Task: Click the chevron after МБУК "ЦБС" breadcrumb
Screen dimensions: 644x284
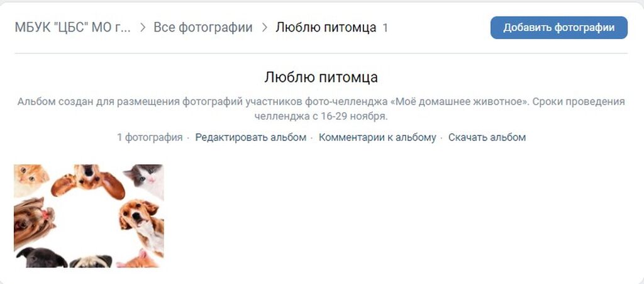Action: coord(143,28)
